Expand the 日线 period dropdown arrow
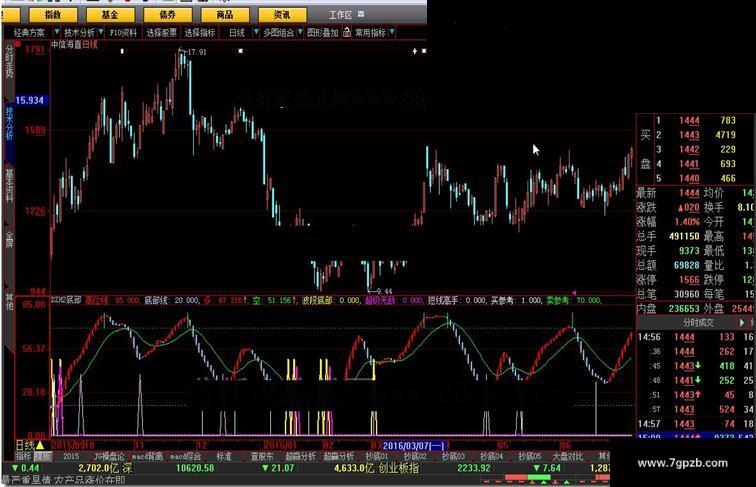 tap(256, 32)
